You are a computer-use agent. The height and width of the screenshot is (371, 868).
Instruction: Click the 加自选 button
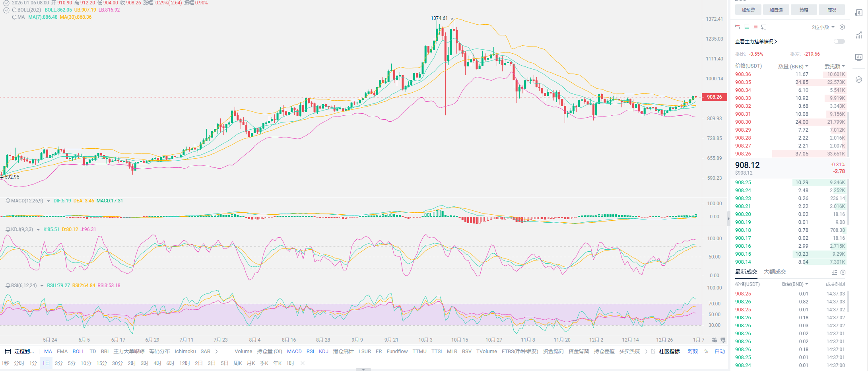776,10
